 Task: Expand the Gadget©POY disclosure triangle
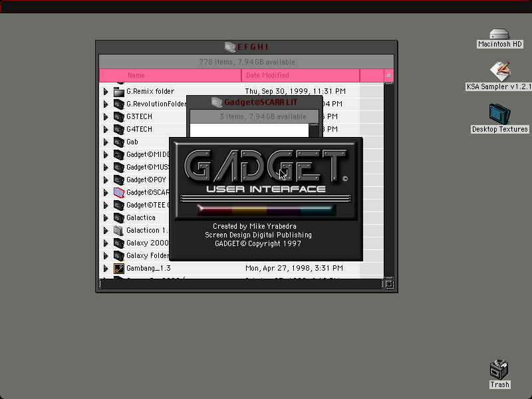coord(106,180)
